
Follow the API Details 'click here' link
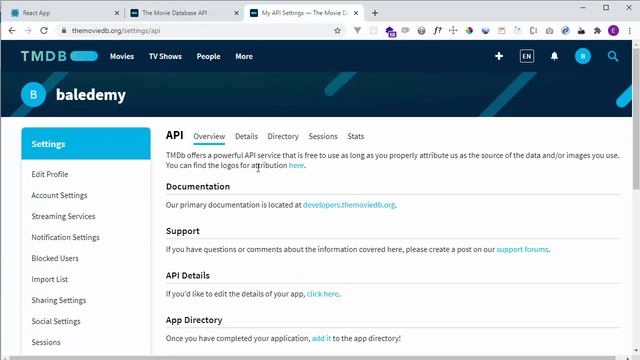click(322, 294)
